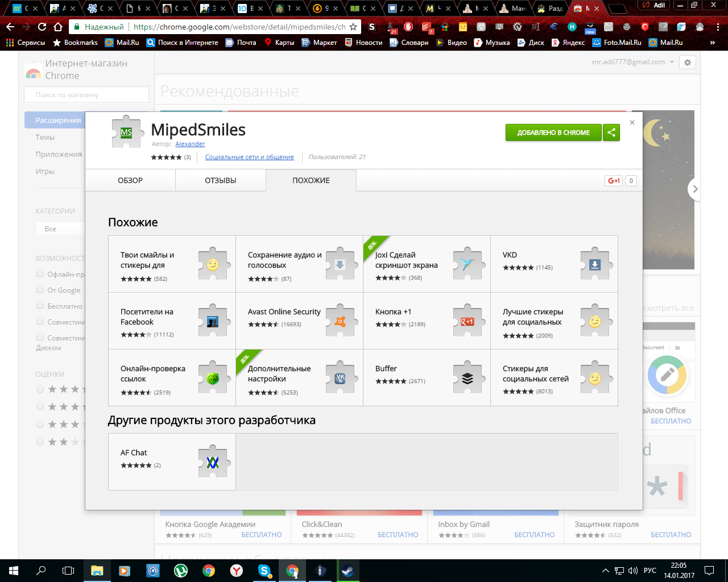The width and height of the screenshot is (728, 582).
Task: Open the VKD extension card
Action: pos(554,264)
